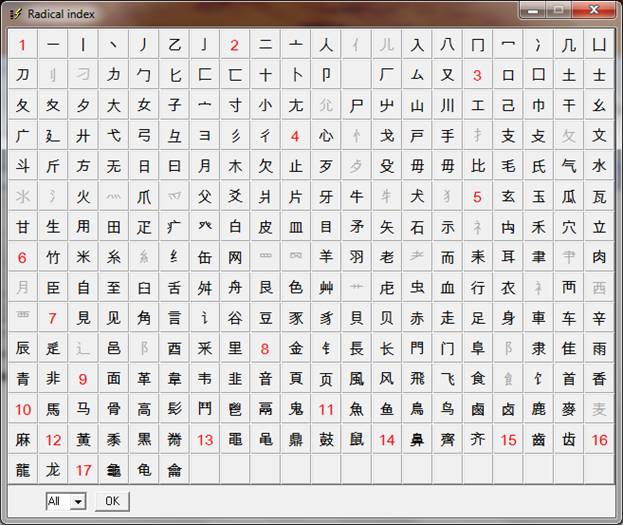
Task: Select the radical 黑 (black)
Action: pos(144,440)
